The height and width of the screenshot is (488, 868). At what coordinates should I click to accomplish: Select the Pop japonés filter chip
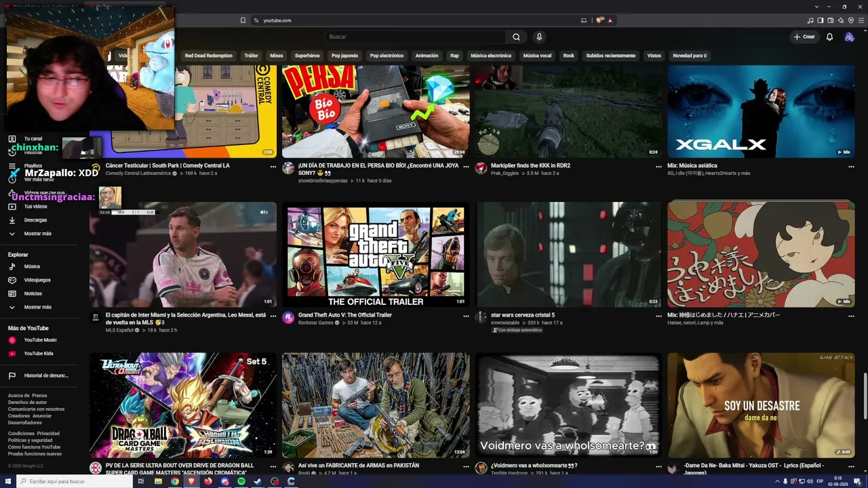pyautogui.click(x=344, y=56)
